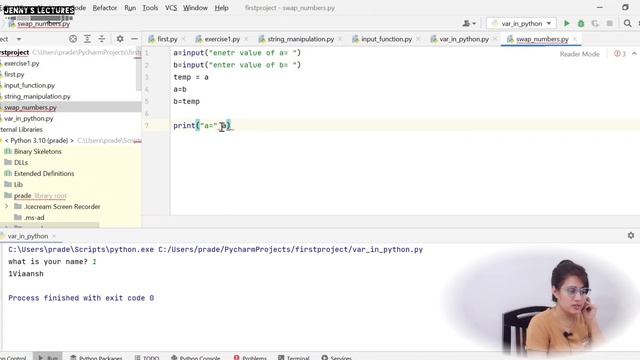Viewport: 640px width, 360px height.
Task: Open Problems tool window
Action: click(x=250, y=358)
